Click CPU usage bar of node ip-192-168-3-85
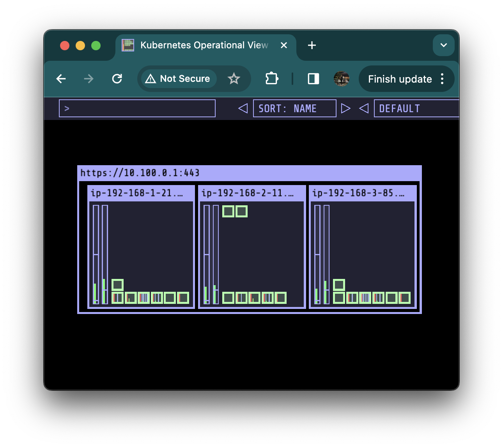This screenshot has height=448, width=503. [x=317, y=254]
